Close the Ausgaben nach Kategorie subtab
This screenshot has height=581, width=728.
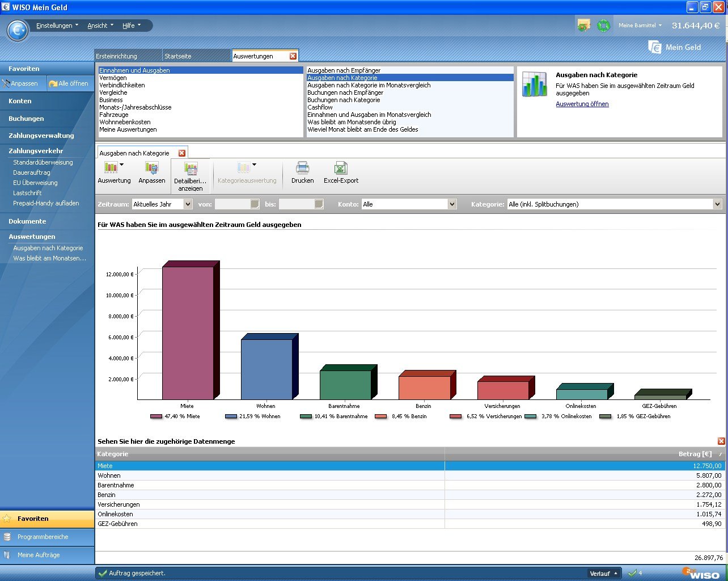pos(182,153)
